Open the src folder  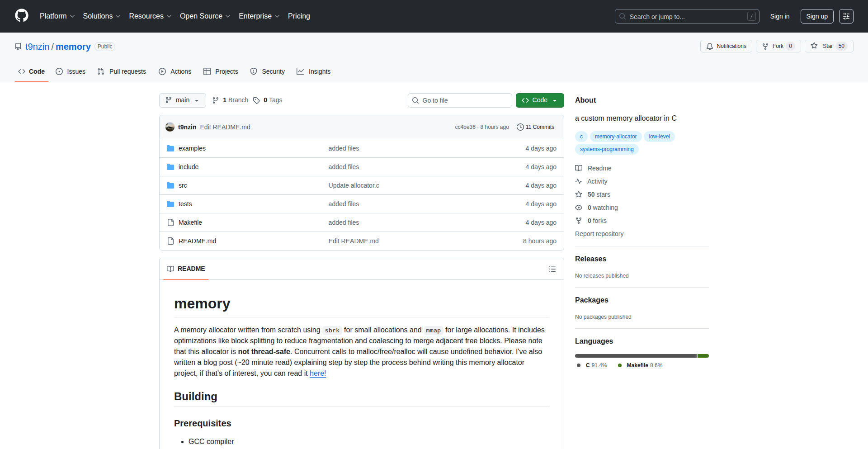[182, 185]
